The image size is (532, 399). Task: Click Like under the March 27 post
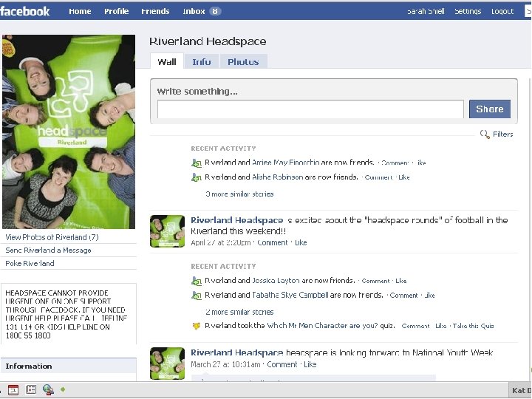click(310, 364)
